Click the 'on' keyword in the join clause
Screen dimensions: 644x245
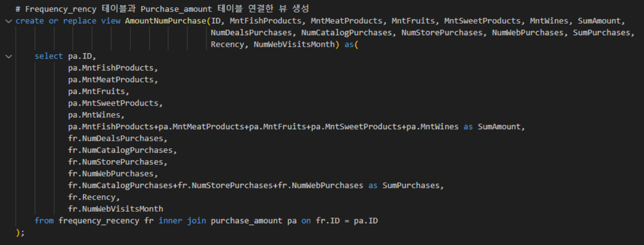[306, 221]
